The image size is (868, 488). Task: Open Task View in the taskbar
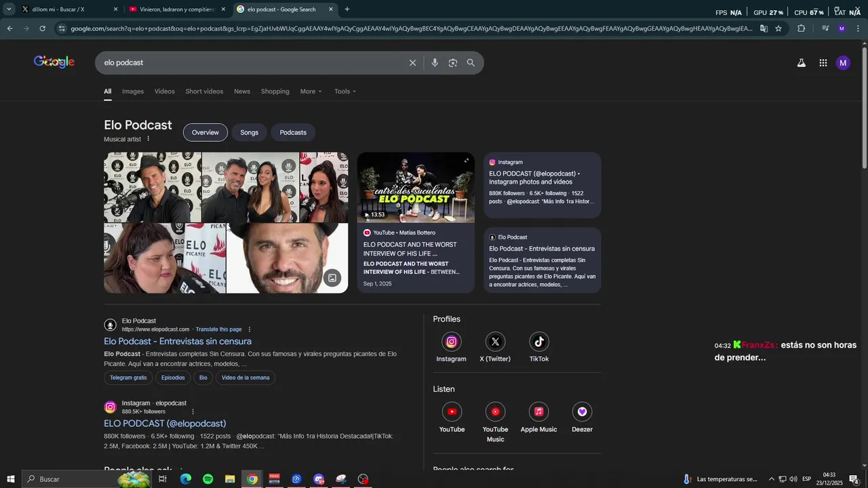163,479
